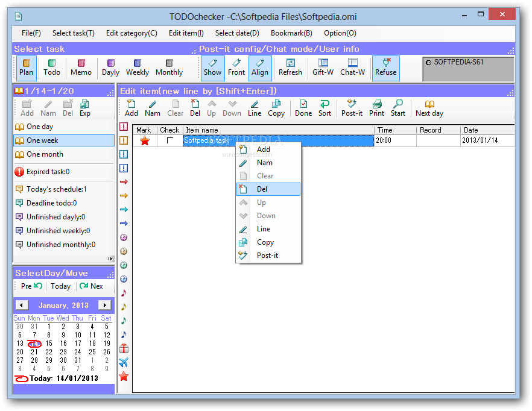Image resolution: width=532 pixels, height=411 pixels.
Task: Select the gift box mark icon
Action: pos(124,348)
